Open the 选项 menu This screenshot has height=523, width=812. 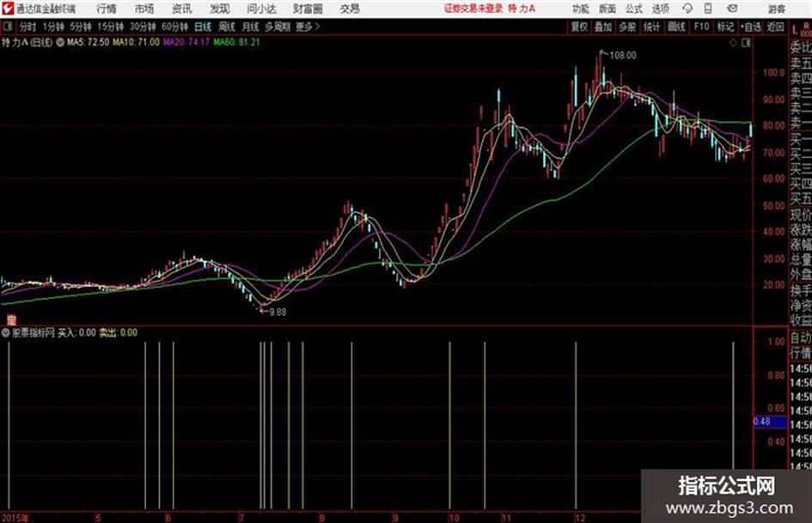[x=661, y=9]
